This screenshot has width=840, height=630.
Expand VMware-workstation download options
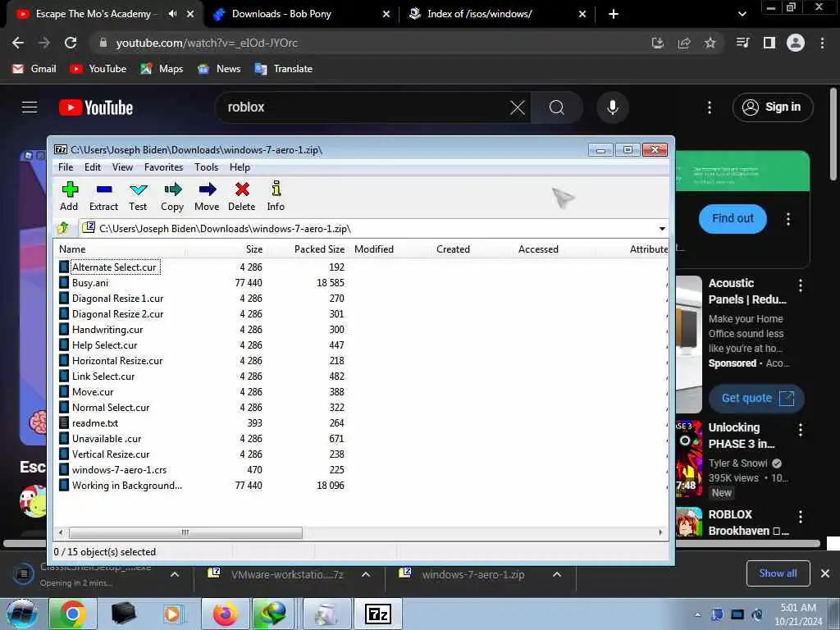[366, 574]
